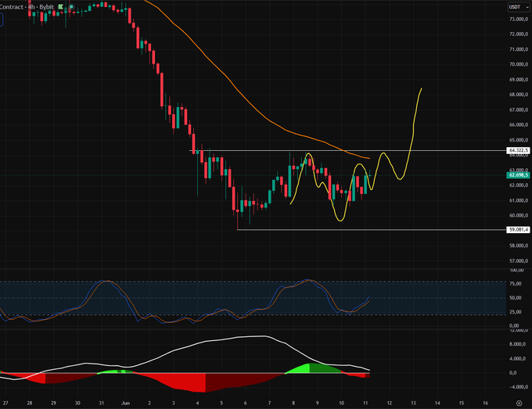The height and width of the screenshot is (409, 532).
Task: Click the 8.000,0 MACD scale label
Action: [517, 344]
